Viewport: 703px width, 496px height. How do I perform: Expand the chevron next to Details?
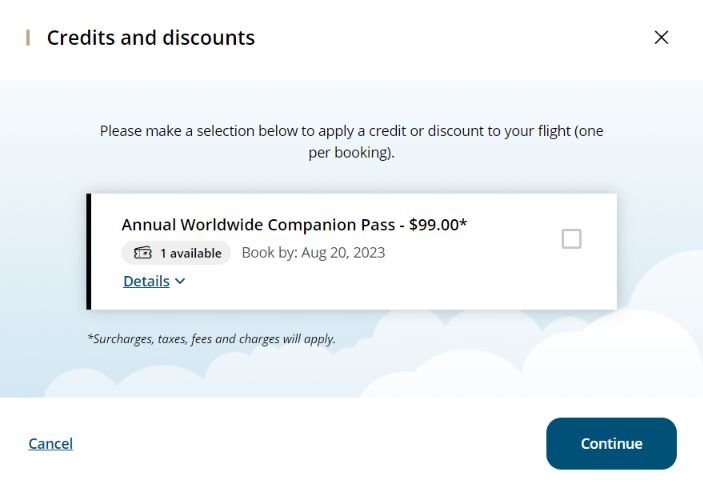click(x=180, y=281)
